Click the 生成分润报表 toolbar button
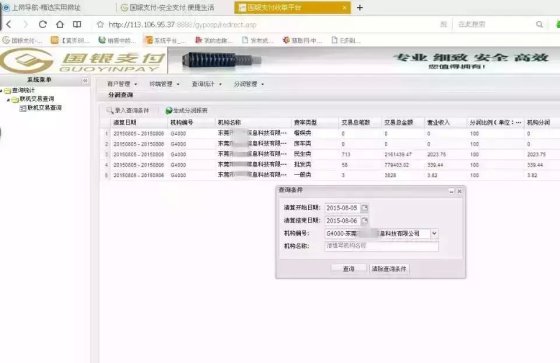The image size is (560, 363). 186,111
